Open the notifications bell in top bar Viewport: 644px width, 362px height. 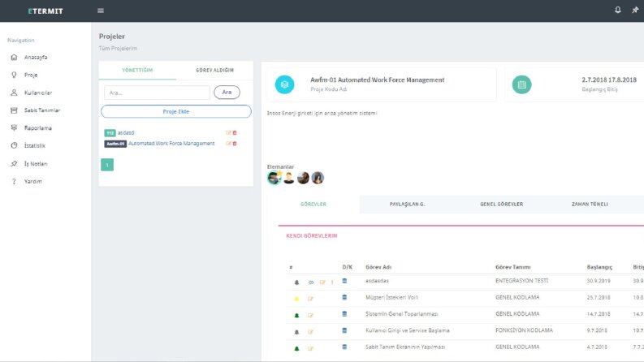coord(618,10)
